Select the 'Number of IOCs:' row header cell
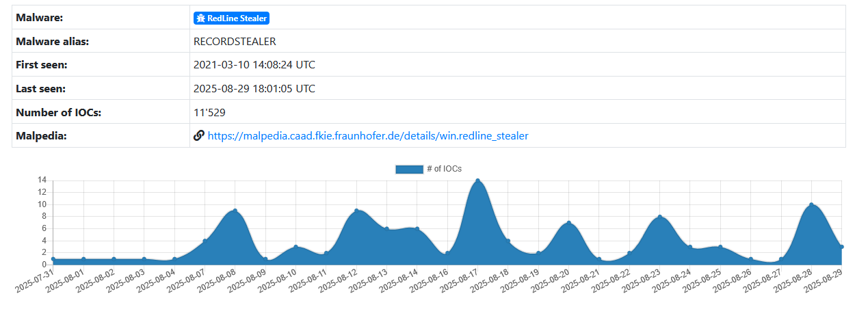This screenshot has width=868, height=322. [x=101, y=112]
